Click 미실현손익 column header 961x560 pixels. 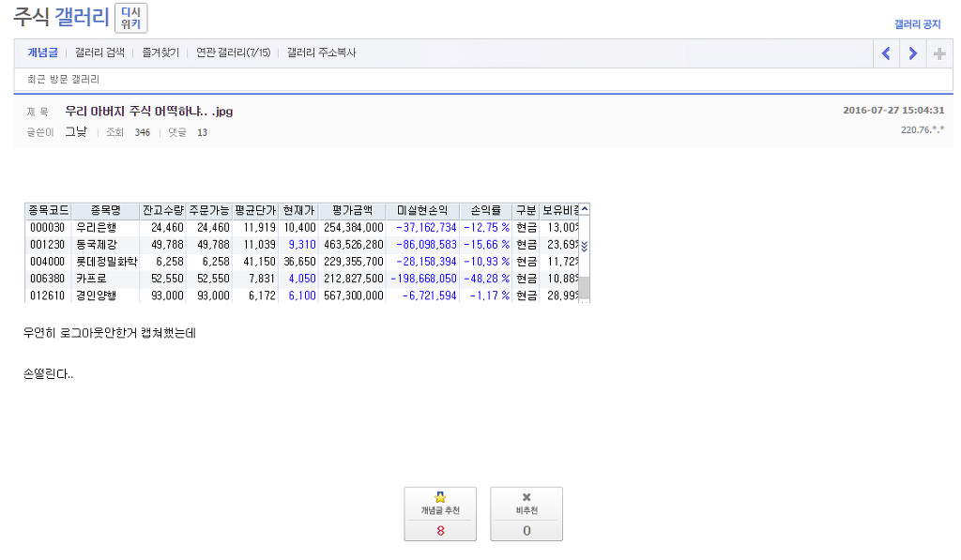point(422,211)
